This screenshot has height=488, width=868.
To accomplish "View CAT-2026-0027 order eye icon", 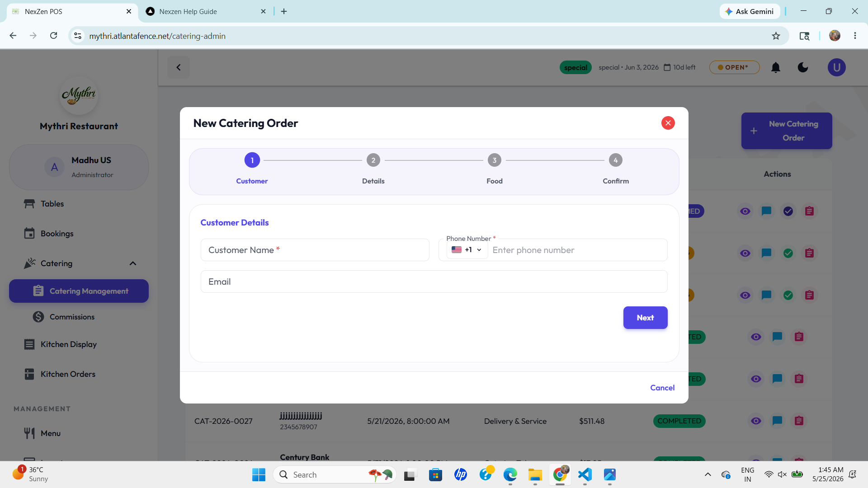I will point(756,421).
